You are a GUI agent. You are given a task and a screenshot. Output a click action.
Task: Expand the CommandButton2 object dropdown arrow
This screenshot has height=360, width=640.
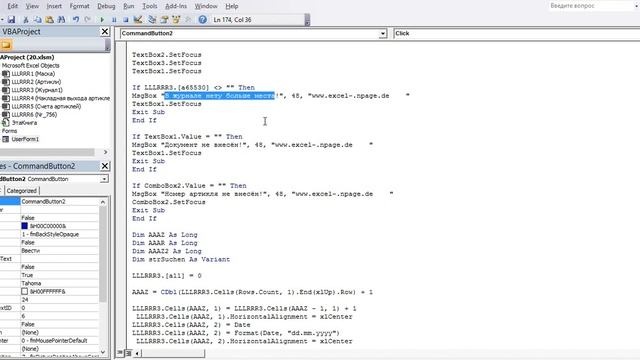382,33
